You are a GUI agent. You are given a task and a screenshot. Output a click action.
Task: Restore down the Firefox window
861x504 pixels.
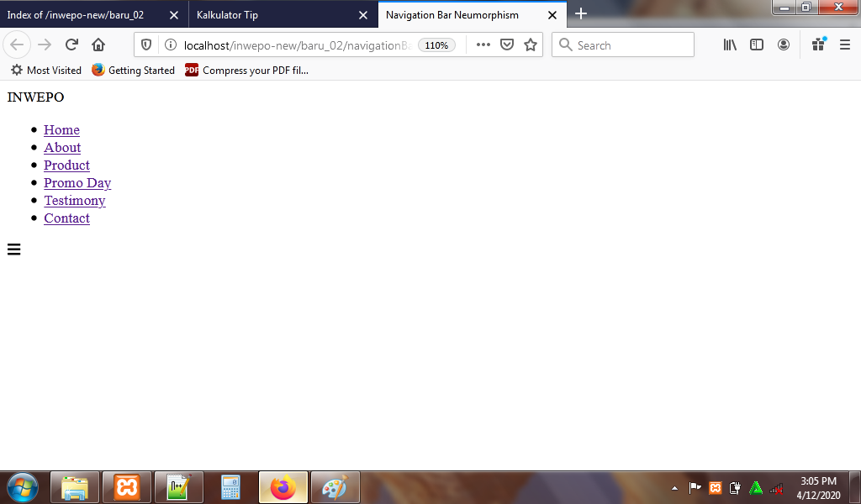(x=806, y=7)
